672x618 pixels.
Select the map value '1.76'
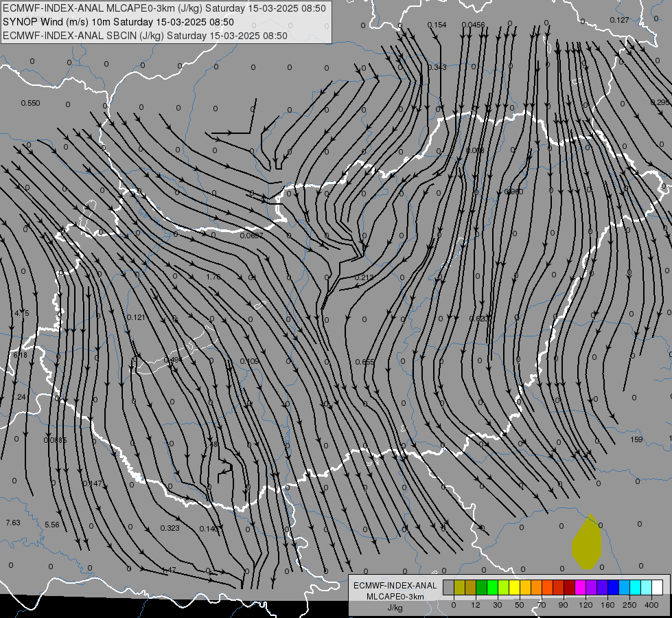pyautogui.click(x=213, y=277)
